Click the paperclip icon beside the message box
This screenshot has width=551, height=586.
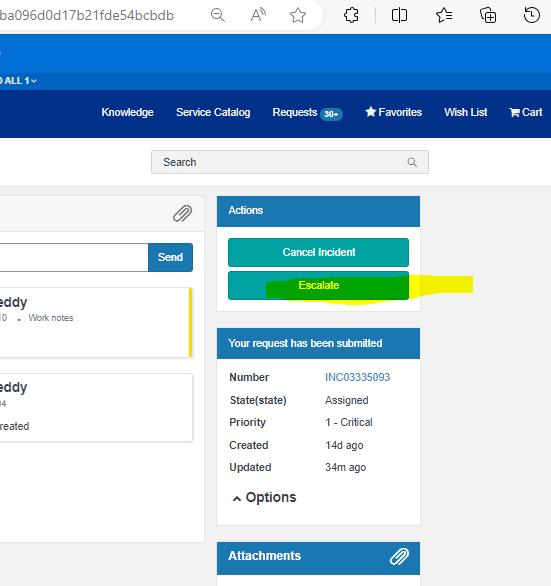tap(182, 213)
